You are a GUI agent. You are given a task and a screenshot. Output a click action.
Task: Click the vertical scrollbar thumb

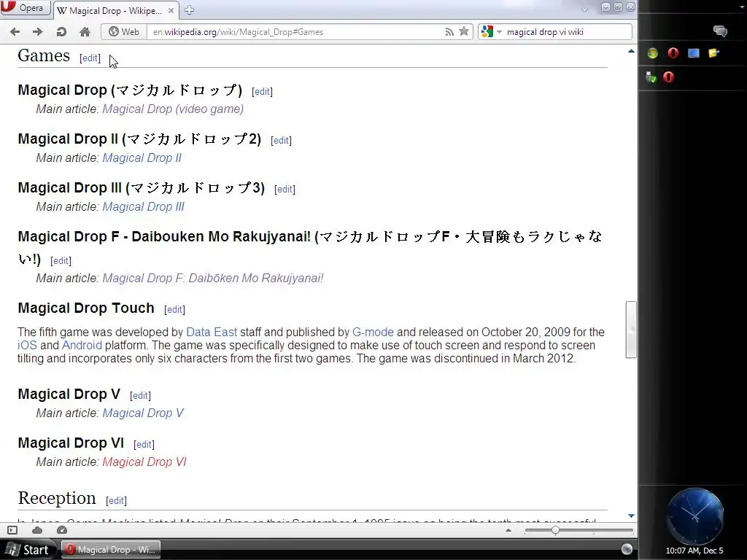pos(631,329)
